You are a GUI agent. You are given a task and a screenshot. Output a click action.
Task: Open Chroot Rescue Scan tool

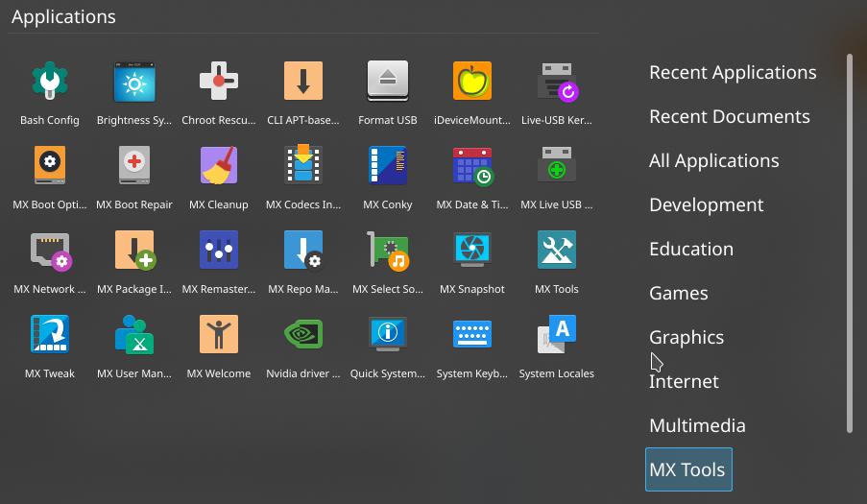(x=219, y=81)
